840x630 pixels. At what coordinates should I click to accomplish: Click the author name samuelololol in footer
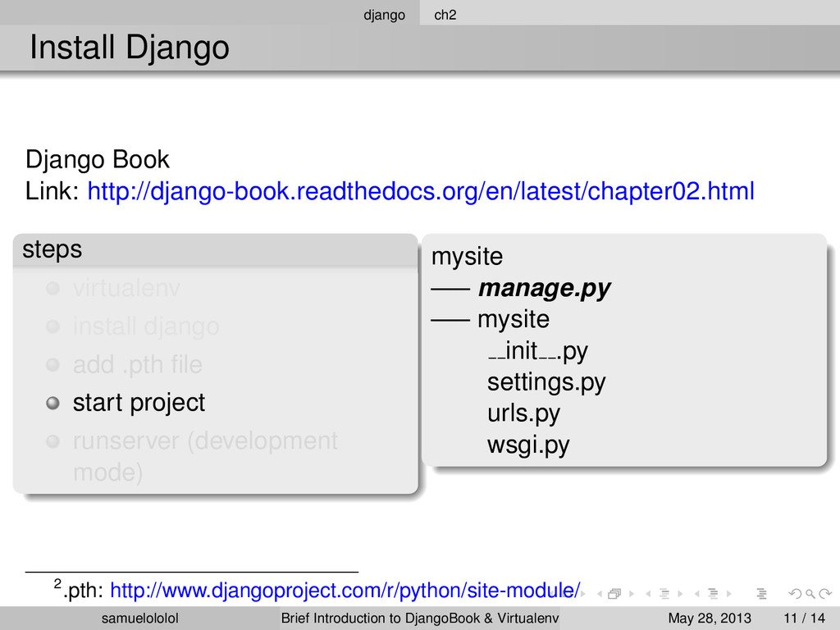pos(139,619)
